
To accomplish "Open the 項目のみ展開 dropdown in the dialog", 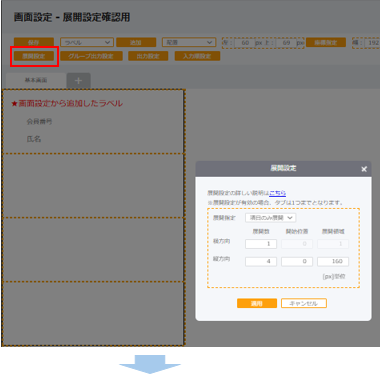I will (271, 218).
